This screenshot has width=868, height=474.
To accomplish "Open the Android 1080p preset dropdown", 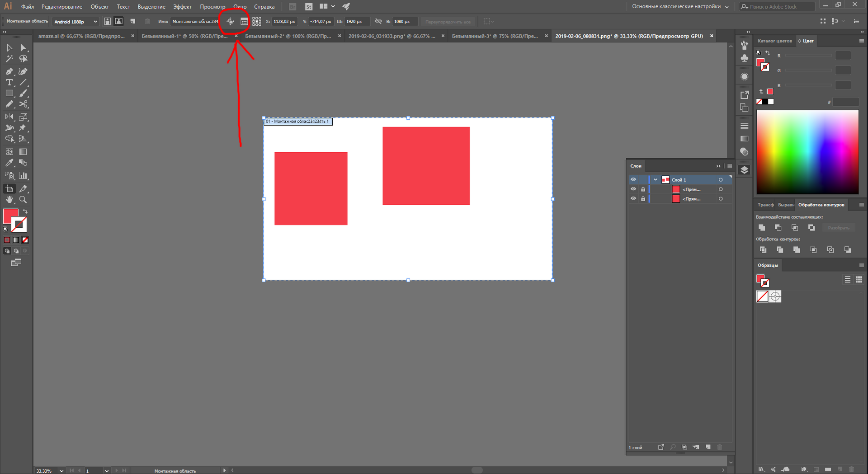I will click(x=75, y=21).
